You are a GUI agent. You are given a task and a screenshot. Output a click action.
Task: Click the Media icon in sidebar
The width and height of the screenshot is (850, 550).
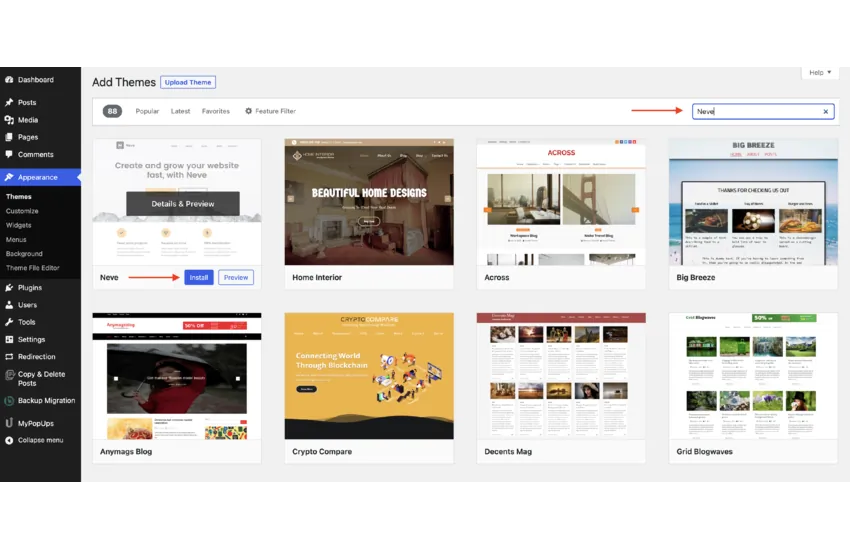click(x=9, y=120)
